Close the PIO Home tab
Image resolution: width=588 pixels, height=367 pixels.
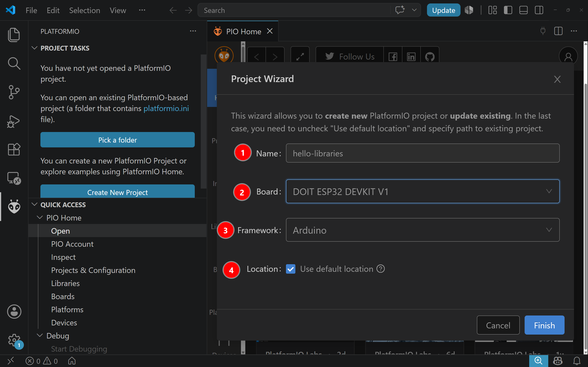coord(270,31)
